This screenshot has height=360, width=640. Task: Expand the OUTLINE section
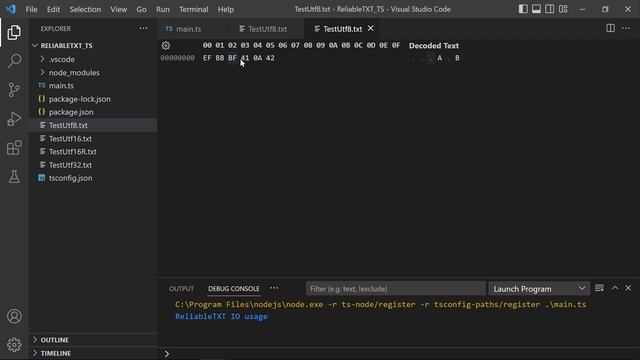pyautogui.click(x=93, y=340)
